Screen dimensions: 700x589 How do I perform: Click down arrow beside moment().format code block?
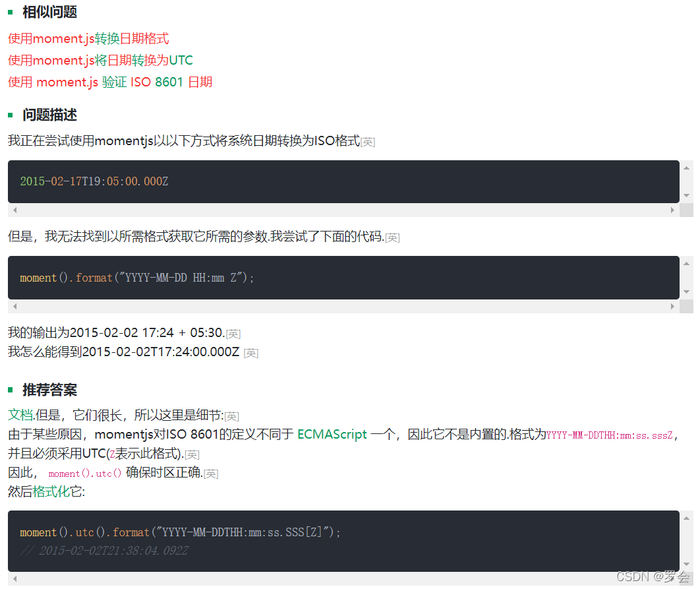pos(686,292)
